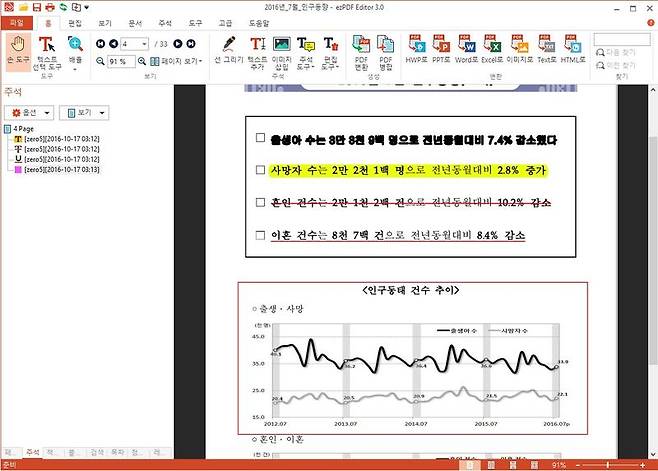Viewport: 658px width, 471px height.
Task: Open the Edit Tools (편집 도구) dropdown
Action: 331,53
